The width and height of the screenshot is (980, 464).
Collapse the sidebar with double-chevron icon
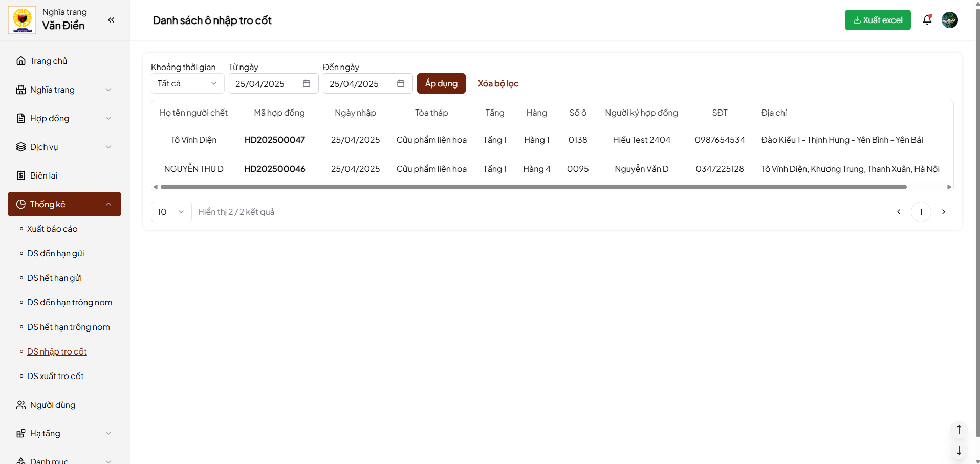[x=111, y=20]
